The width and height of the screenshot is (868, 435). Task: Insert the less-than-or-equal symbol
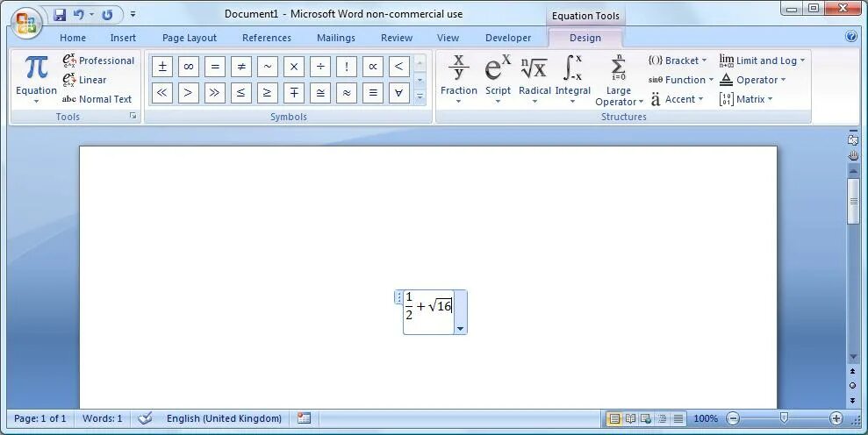tap(241, 92)
